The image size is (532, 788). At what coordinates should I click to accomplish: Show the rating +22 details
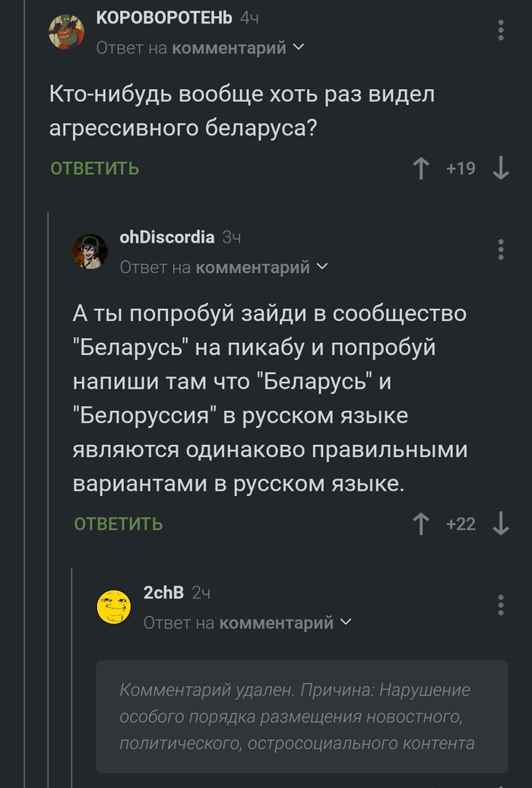click(x=462, y=523)
